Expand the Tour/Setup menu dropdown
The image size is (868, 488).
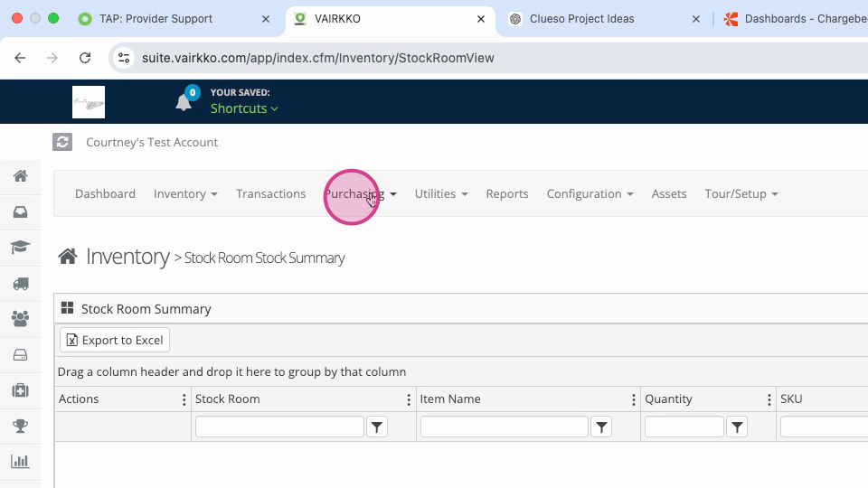741,193
